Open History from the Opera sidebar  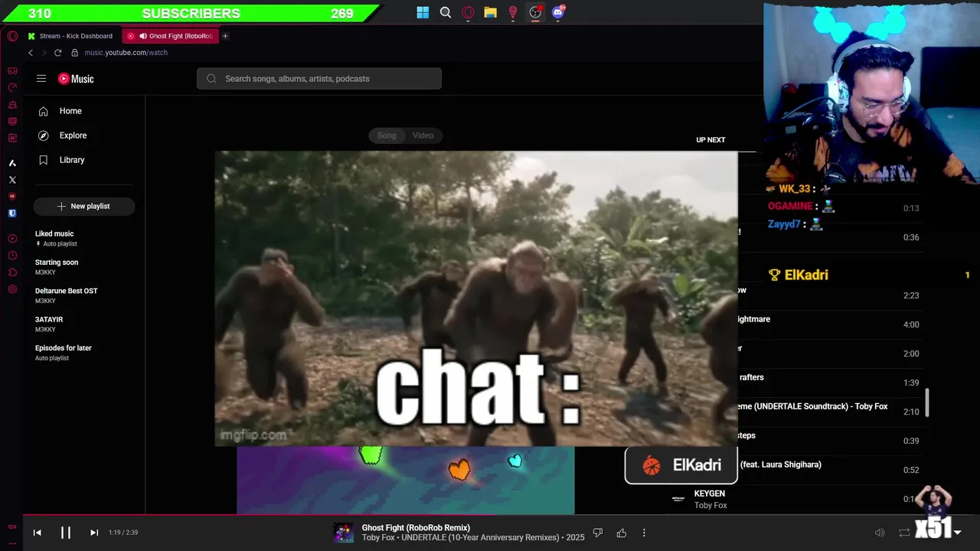(12, 256)
